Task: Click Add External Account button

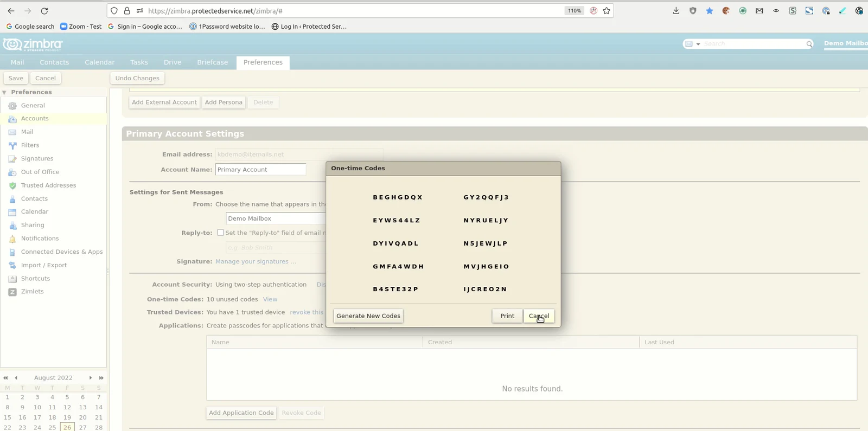Action: pyautogui.click(x=164, y=102)
